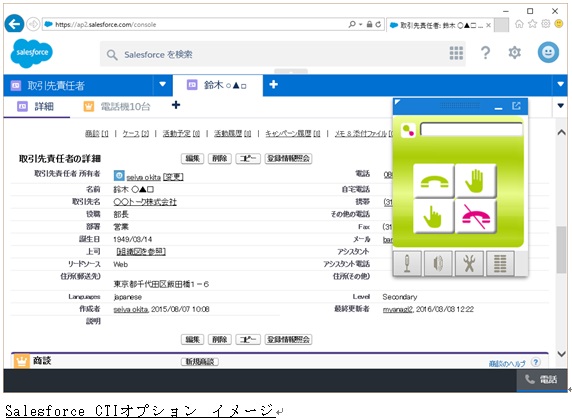572x420 pixels.
Task: Click the softphone drag handle bar
Action: 460,105
